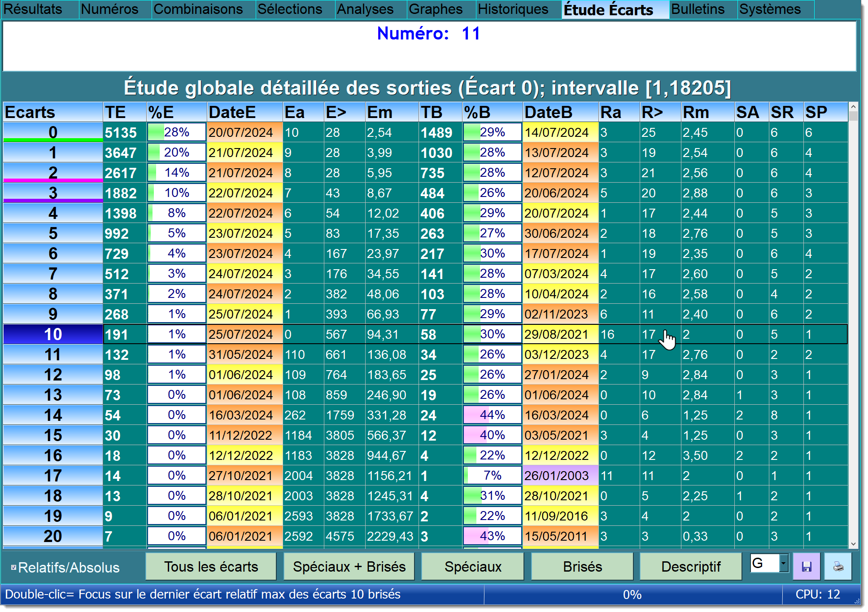The width and height of the screenshot is (868, 612).
Task: Select Ecarts row 0
Action: pyautogui.click(x=53, y=132)
